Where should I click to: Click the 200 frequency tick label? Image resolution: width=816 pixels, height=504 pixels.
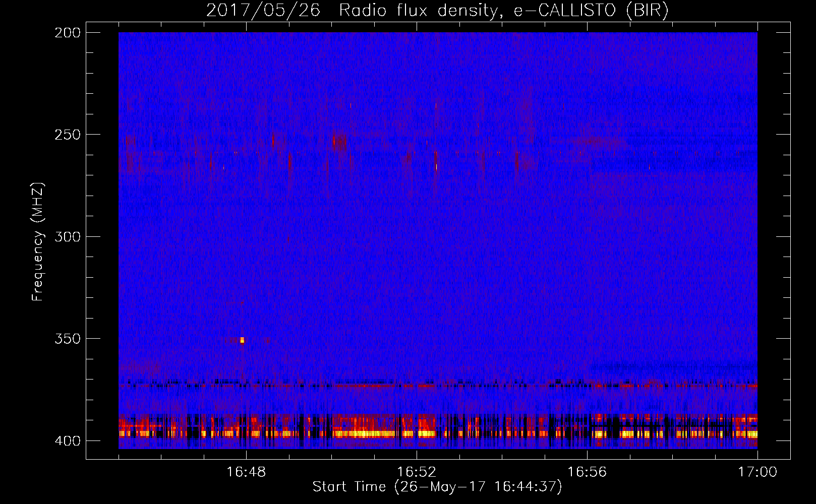68,33
